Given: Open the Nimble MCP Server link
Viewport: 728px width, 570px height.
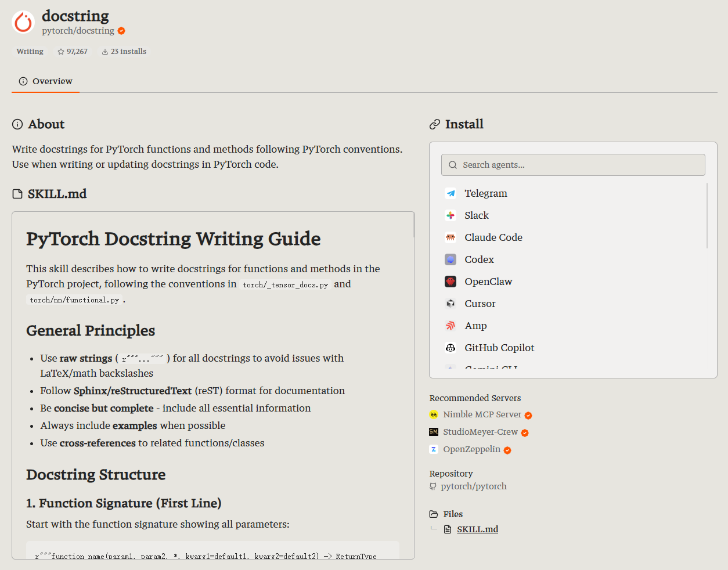Looking at the screenshot, I should coord(482,414).
